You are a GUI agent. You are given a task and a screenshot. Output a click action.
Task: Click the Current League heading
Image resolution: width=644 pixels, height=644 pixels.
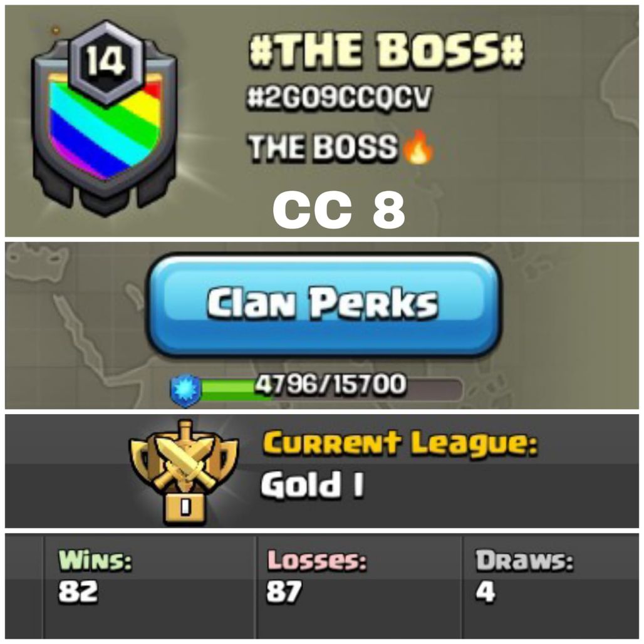[400, 444]
